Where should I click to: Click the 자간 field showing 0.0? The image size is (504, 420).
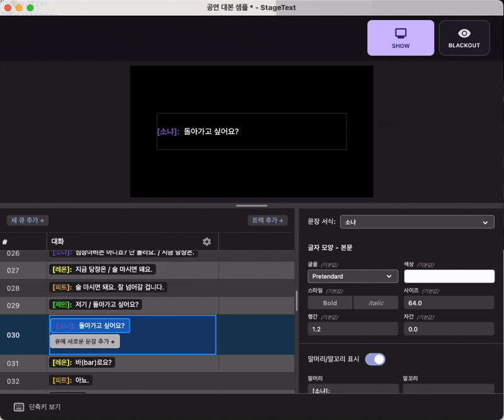tap(449, 328)
